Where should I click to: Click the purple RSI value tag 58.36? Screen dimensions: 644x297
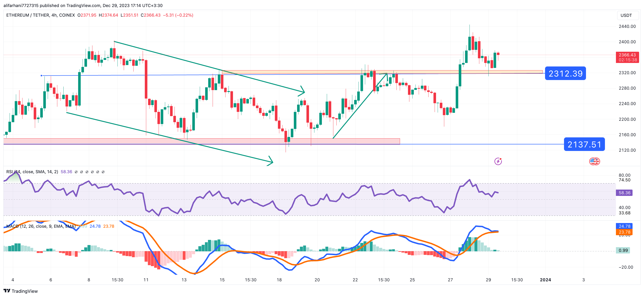pyautogui.click(x=624, y=193)
